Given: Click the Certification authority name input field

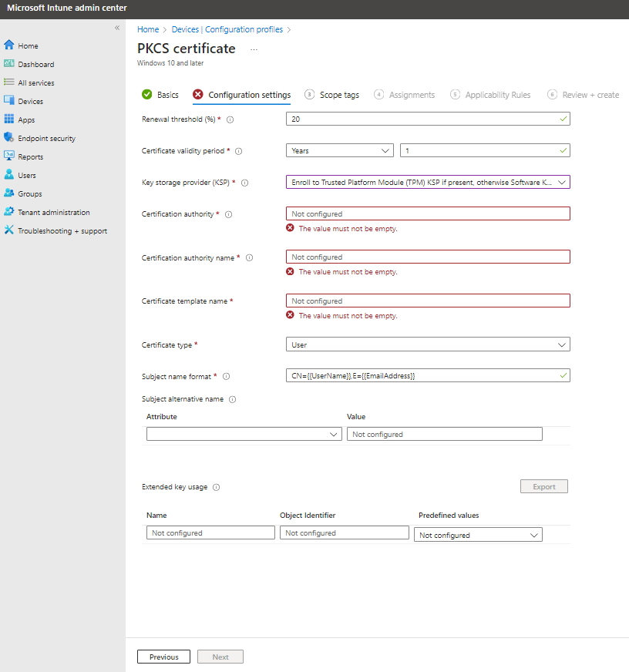Looking at the screenshot, I should 428,257.
